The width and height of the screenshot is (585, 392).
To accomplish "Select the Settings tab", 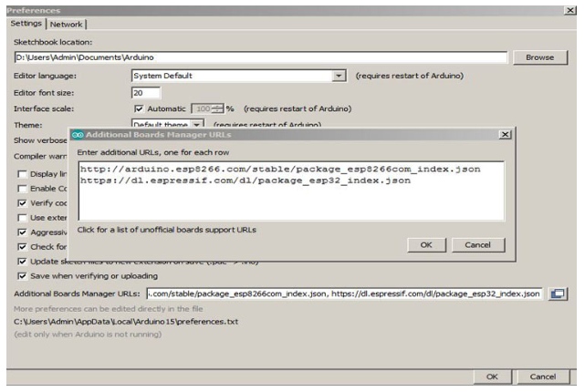I will pyautogui.click(x=26, y=25).
